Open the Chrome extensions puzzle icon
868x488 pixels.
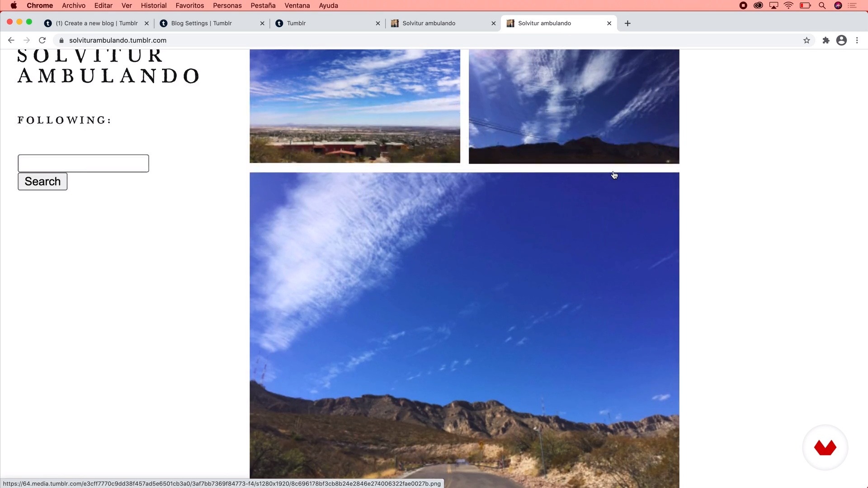[x=826, y=40]
